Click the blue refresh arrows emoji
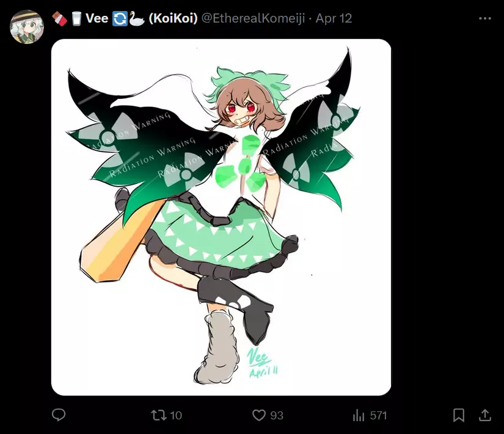The image size is (504, 434). coord(120,18)
